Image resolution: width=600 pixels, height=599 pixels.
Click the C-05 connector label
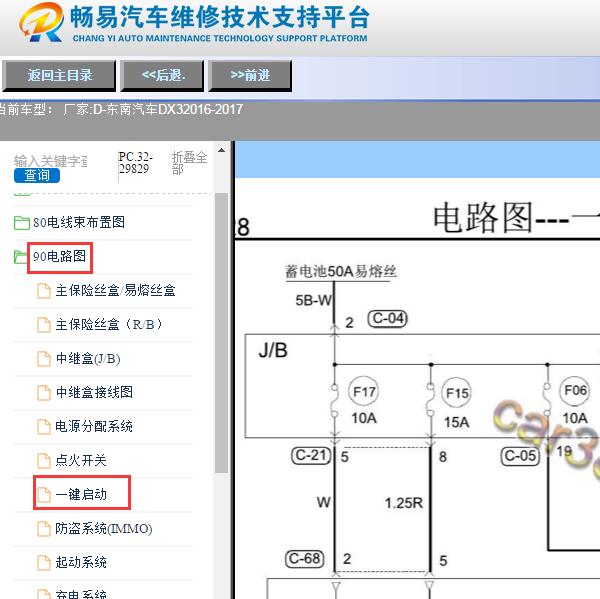(x=520, y=456)
